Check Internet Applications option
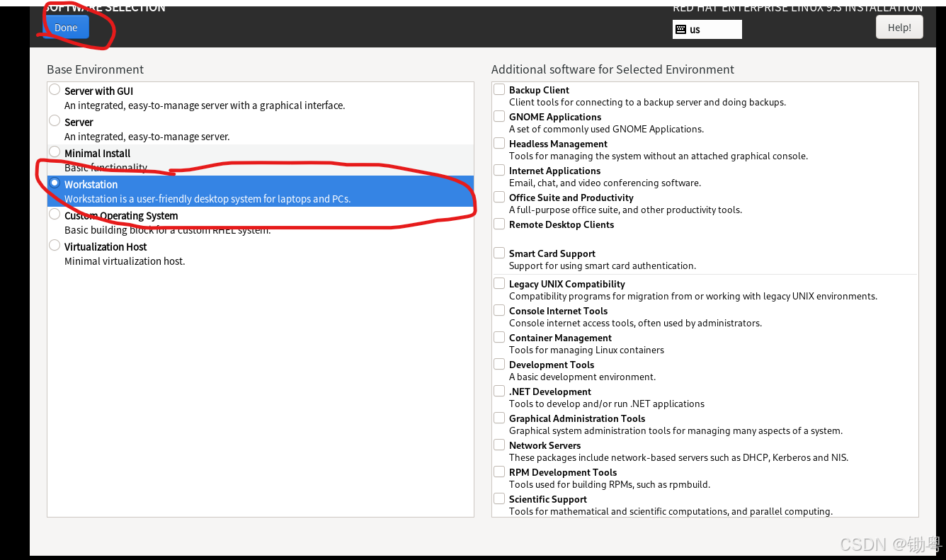The height and width of the screenshot is (560, 946). coord(499,170)
